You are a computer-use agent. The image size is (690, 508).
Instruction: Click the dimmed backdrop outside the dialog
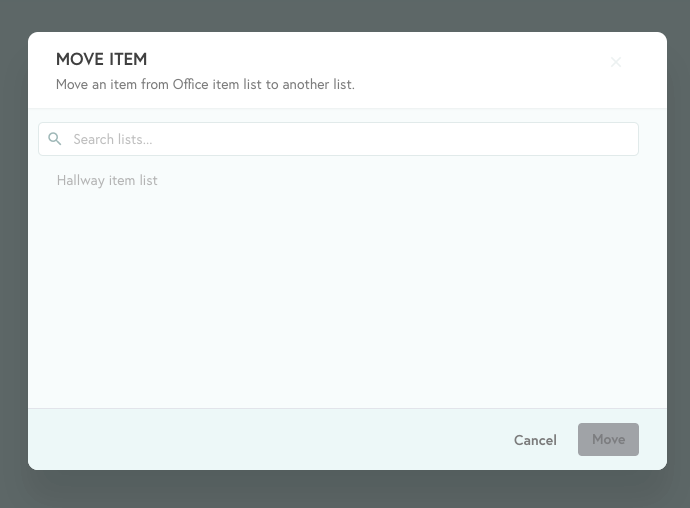click(345, 489)
